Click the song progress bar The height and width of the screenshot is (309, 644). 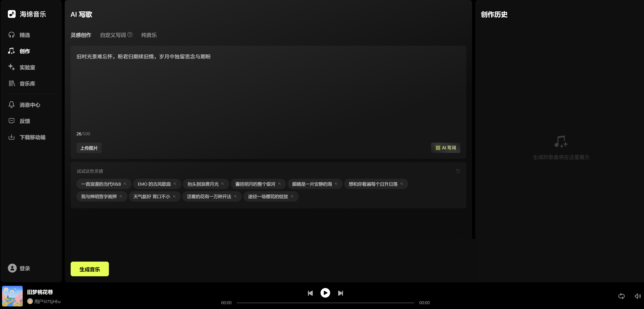click(x=325, y=303)
